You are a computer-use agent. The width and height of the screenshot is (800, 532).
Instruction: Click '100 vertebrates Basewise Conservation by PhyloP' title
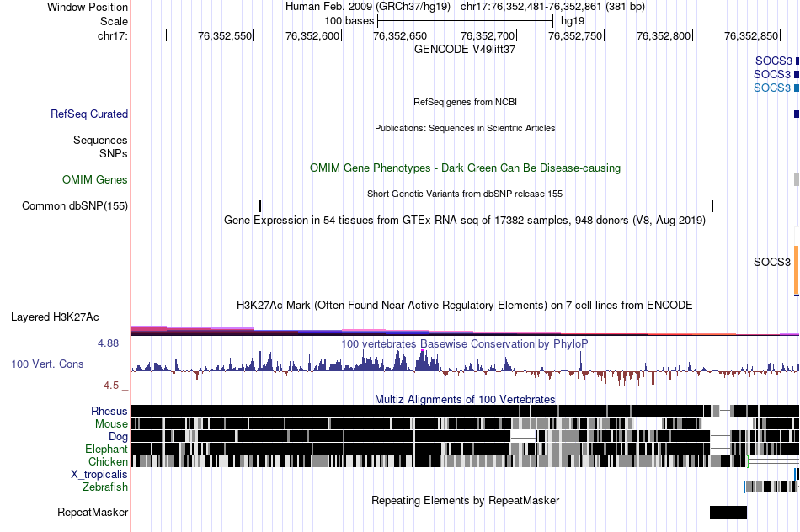tap(465, 343)
